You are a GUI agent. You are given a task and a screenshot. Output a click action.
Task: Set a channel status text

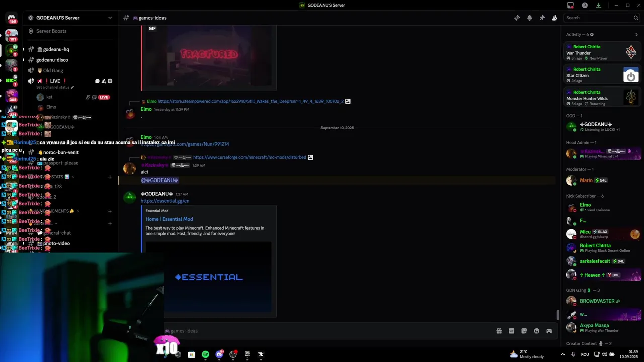click(55, 87)
